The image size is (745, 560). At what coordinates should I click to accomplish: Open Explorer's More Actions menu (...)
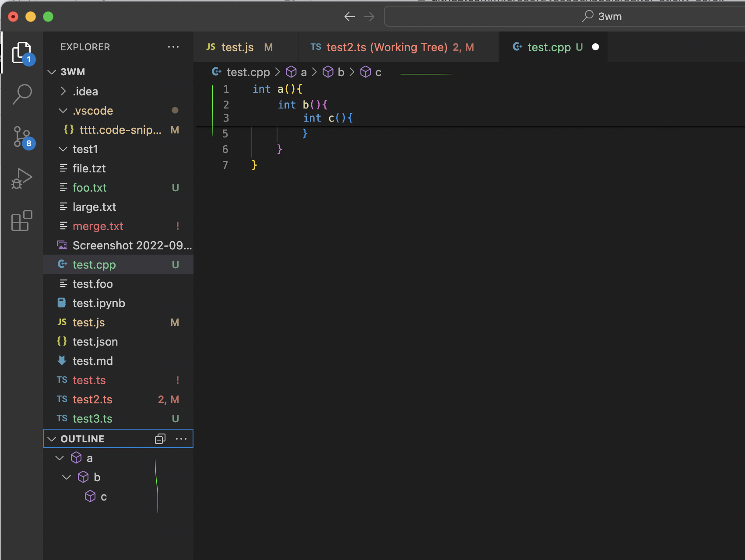[x=174, y=47]
